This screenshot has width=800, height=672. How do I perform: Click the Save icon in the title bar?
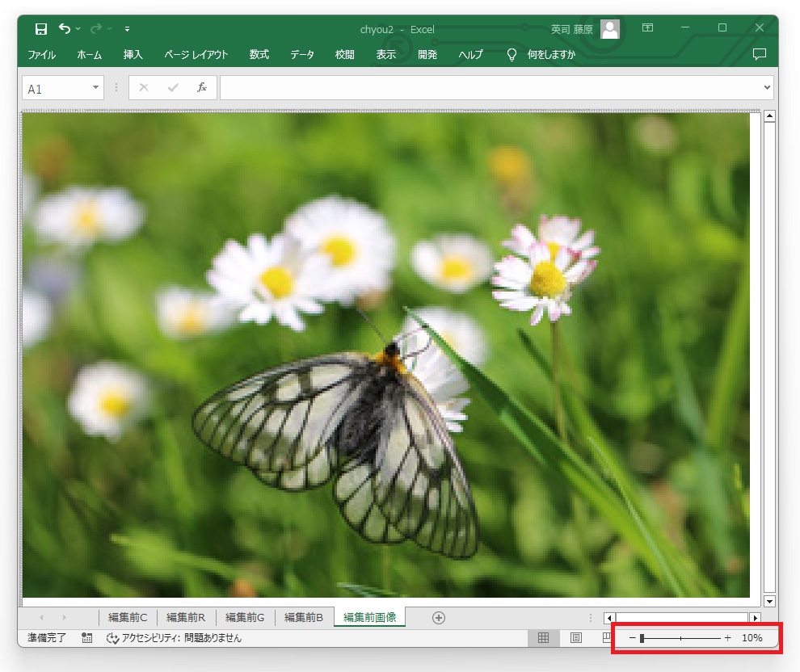click(41, 29)
